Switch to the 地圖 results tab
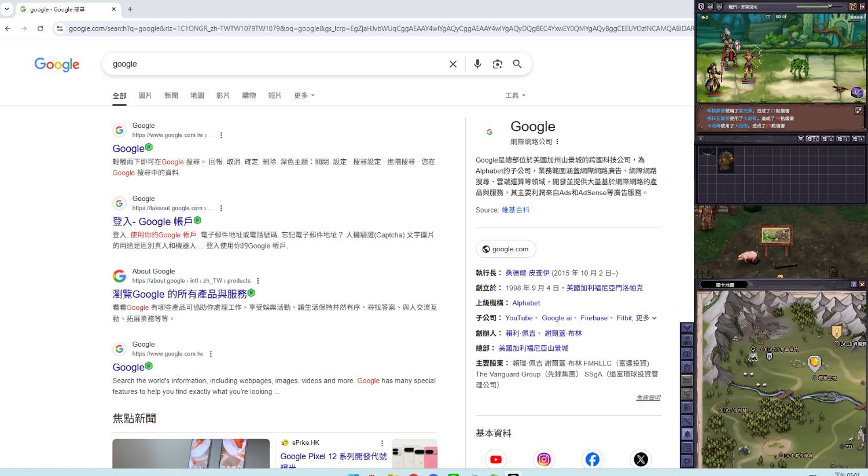The height and width of the screenshot is (476, 868). [197, 96]
